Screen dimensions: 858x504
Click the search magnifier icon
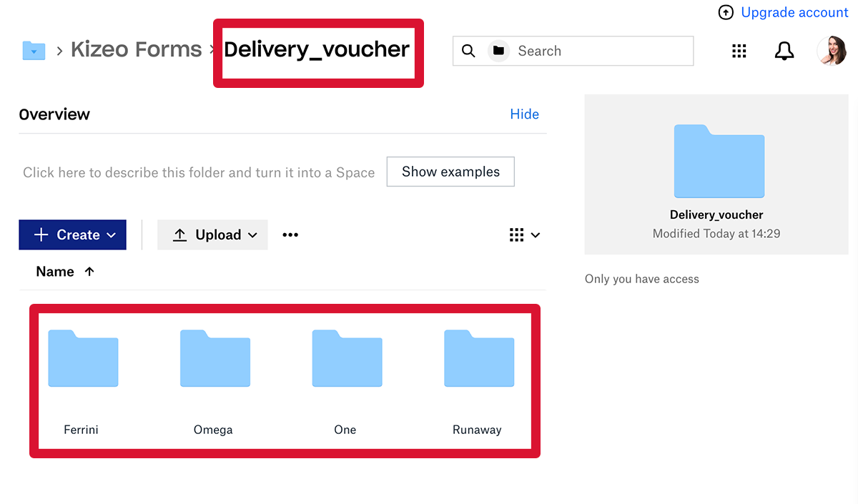tap(468, 51)
